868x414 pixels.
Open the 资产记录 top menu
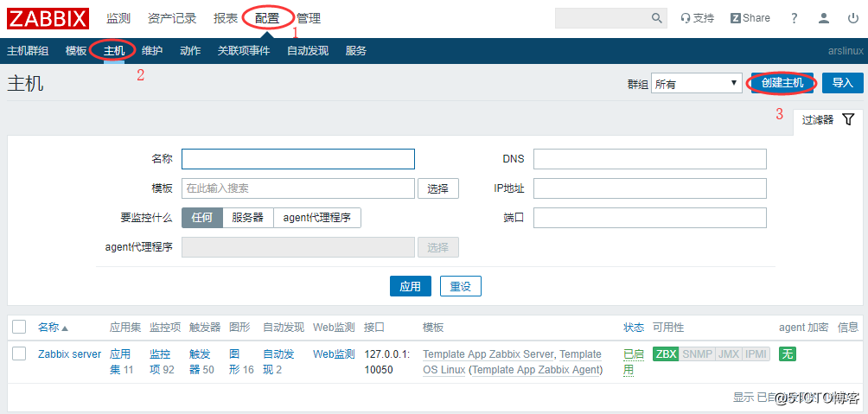(x=171, y=18)
